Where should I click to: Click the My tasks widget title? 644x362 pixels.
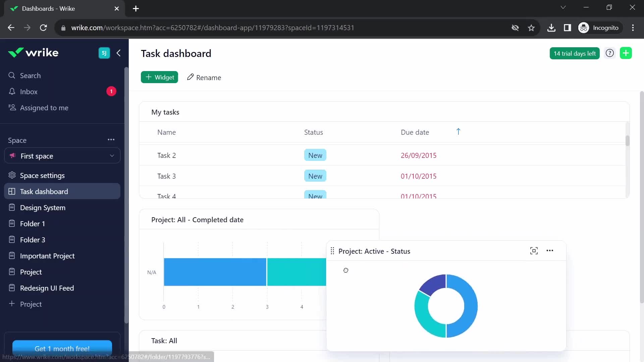point(165,112)
